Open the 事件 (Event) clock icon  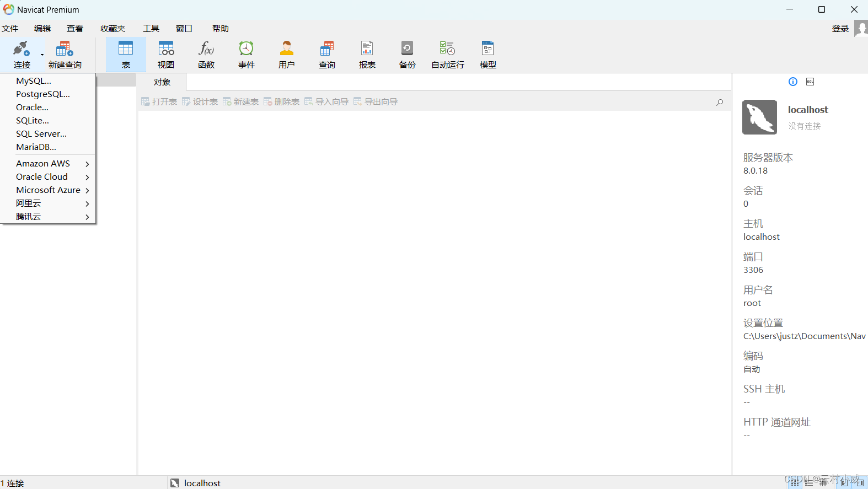pyautogui.click(x=247, y=54)
